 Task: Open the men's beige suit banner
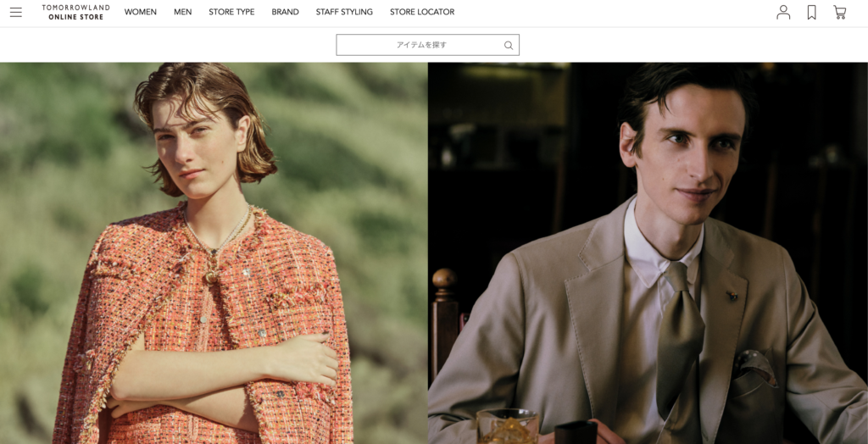click(x=648, y=253)
